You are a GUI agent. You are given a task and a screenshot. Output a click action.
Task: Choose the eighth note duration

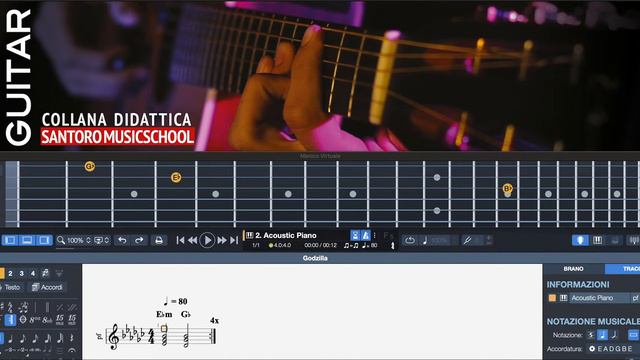[22, 338]
